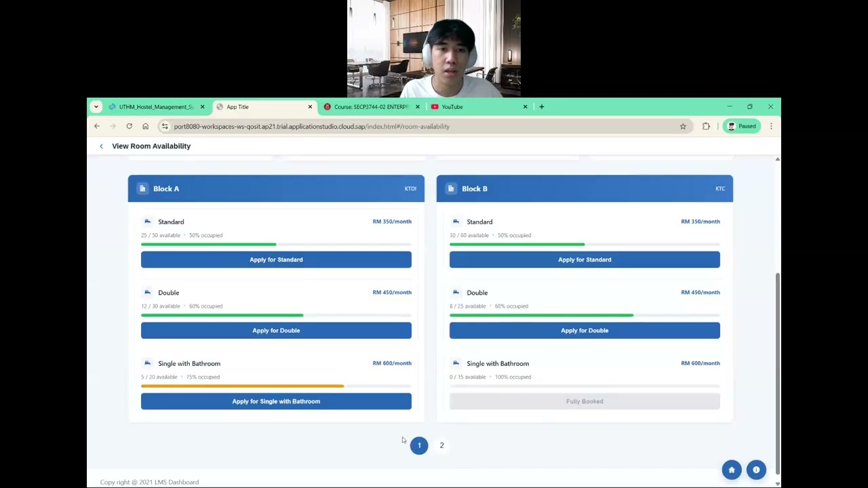Screen dimensions: 868x488
Task: Click 'Copy right @ 2021 LMS Dashboard' footer
Action: pos(149,482)
